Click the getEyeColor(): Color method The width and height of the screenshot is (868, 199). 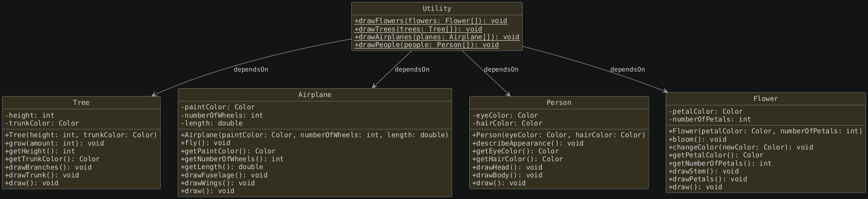click(516, 151)
